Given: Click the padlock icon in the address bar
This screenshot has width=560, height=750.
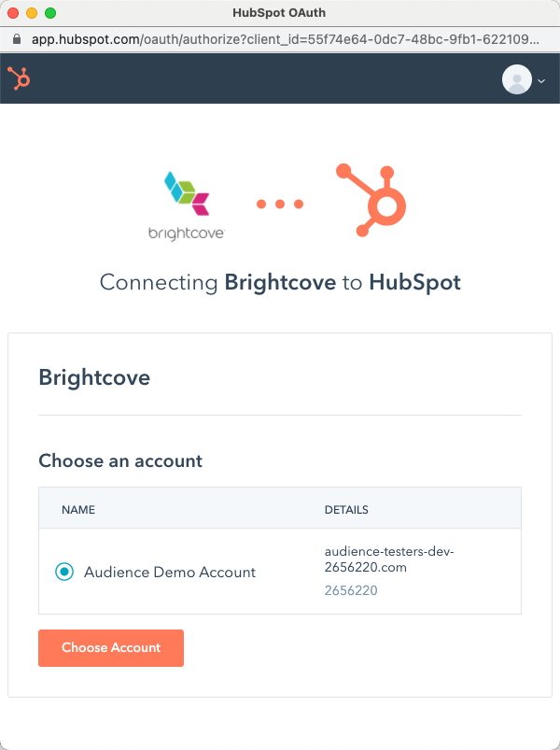Looking at the screenshot, I should [x=16, y=40].
